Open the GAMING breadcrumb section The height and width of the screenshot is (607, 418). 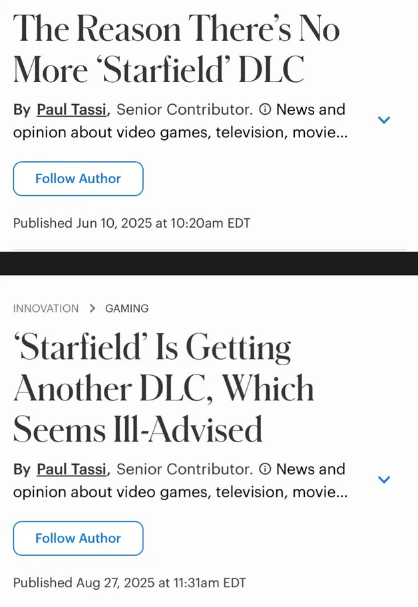[127, 309]
